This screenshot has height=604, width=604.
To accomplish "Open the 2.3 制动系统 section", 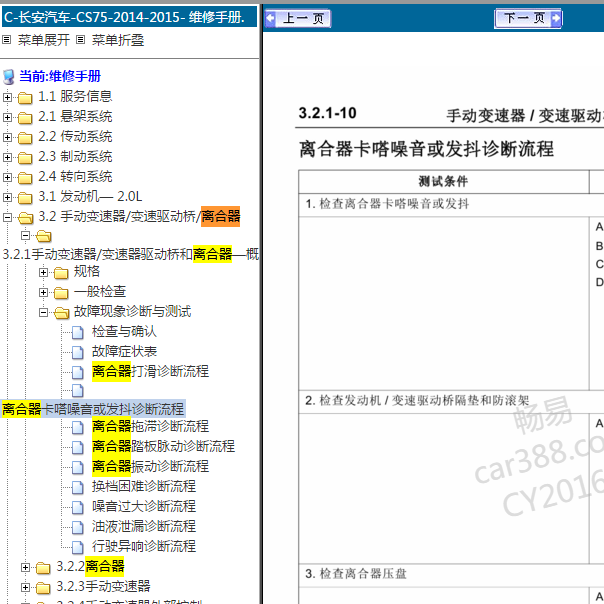I will point(75,156).
